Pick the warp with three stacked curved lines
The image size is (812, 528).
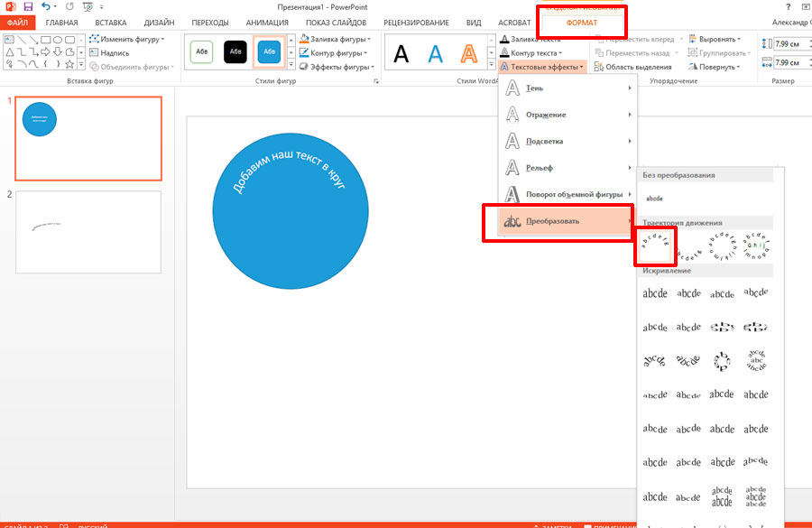pos(756,361)
